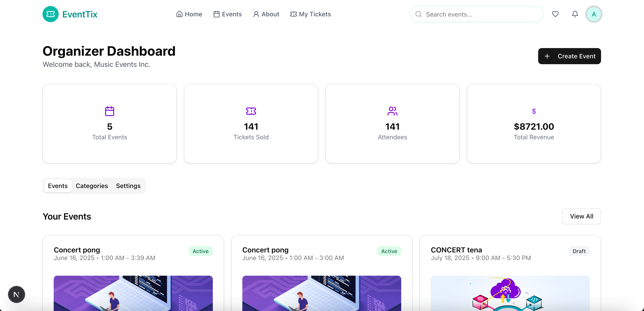The height and width of the screenshot is (311, 644).
Task: Click the dollar icon on Total Revenue card
Action: click(534, 111)
